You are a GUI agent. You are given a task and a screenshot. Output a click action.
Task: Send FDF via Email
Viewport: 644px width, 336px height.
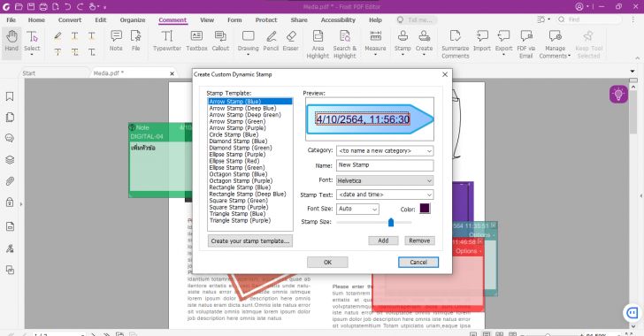point(526,44)
